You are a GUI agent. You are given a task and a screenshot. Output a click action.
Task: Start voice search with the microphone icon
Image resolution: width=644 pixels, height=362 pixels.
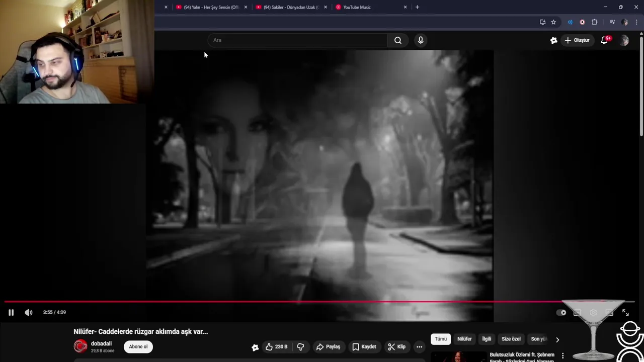coord(421,40)
